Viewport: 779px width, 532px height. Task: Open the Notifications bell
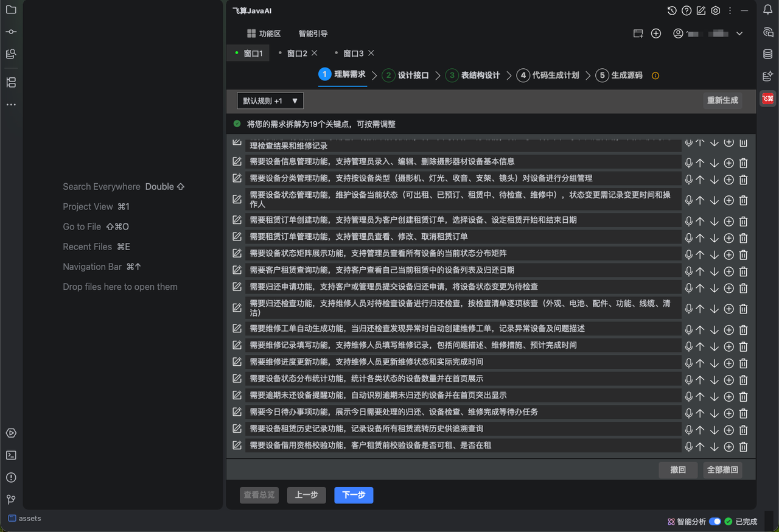(768, 10)
